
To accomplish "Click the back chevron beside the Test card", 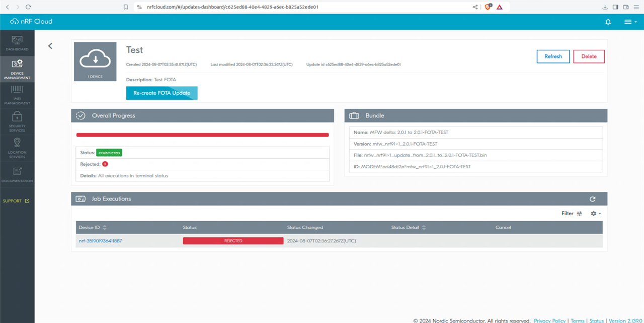I will [x=50, y=46].
